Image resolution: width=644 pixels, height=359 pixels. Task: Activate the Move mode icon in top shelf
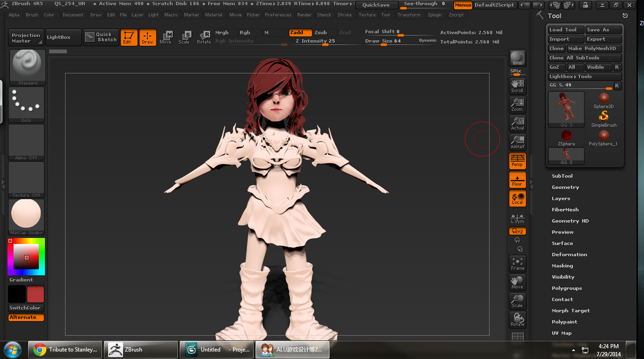click(166, 37)
